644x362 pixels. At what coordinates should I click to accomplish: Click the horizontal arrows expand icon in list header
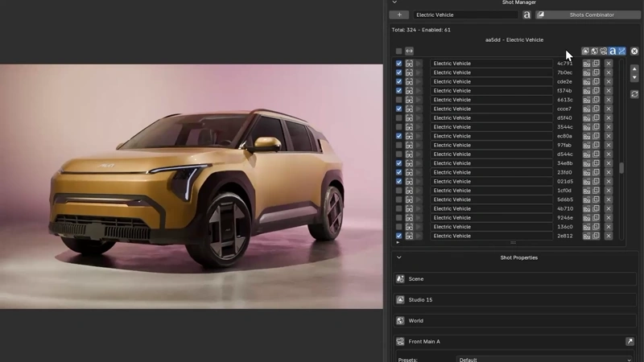point(409,51)
